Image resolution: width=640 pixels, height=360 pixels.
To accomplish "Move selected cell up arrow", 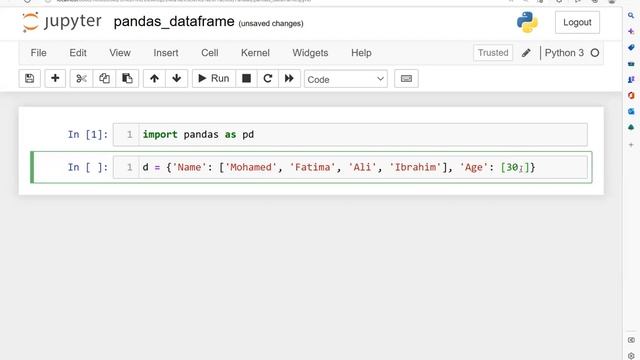I will (x=154, y=78).
